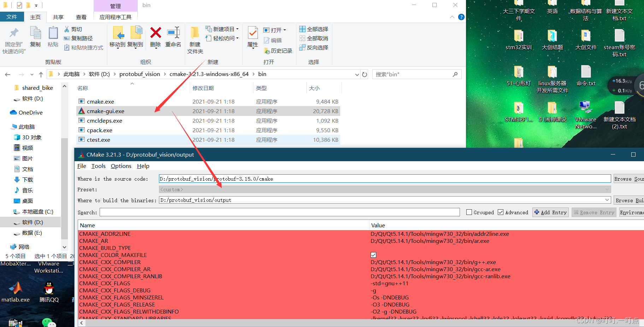Screen dimensions: 644x327
Task: Click the Environment button in CMake
Action: (x=632, y=212)
